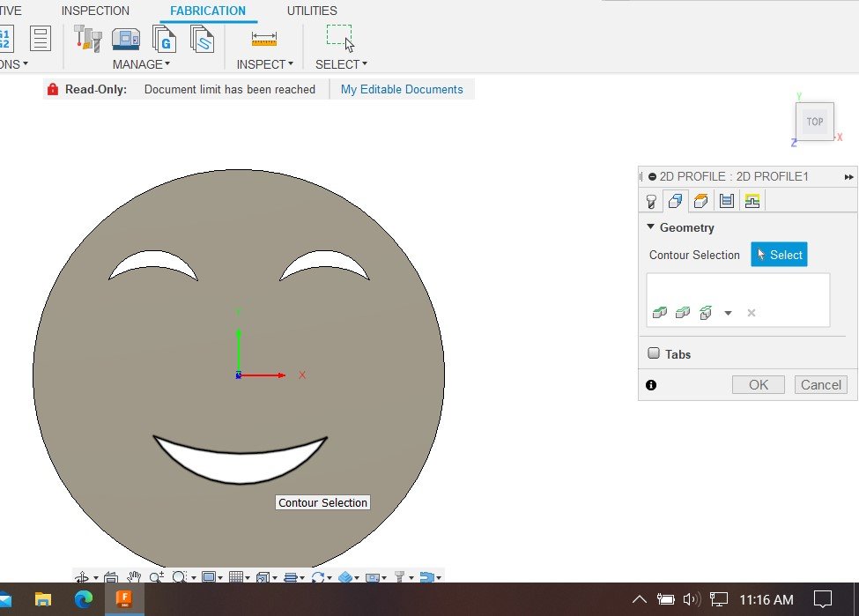Click the third contour selection mode icon
The width and height of the screenshot is (859, 616).
[706, 312]
